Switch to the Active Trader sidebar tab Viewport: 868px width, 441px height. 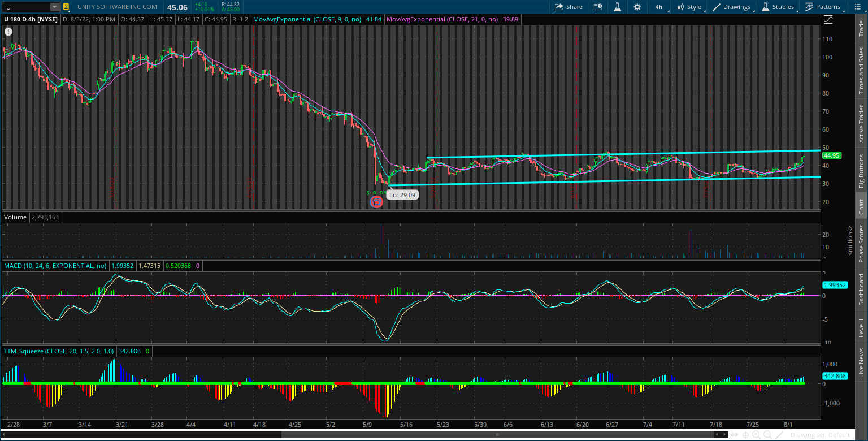pos(861,122)
